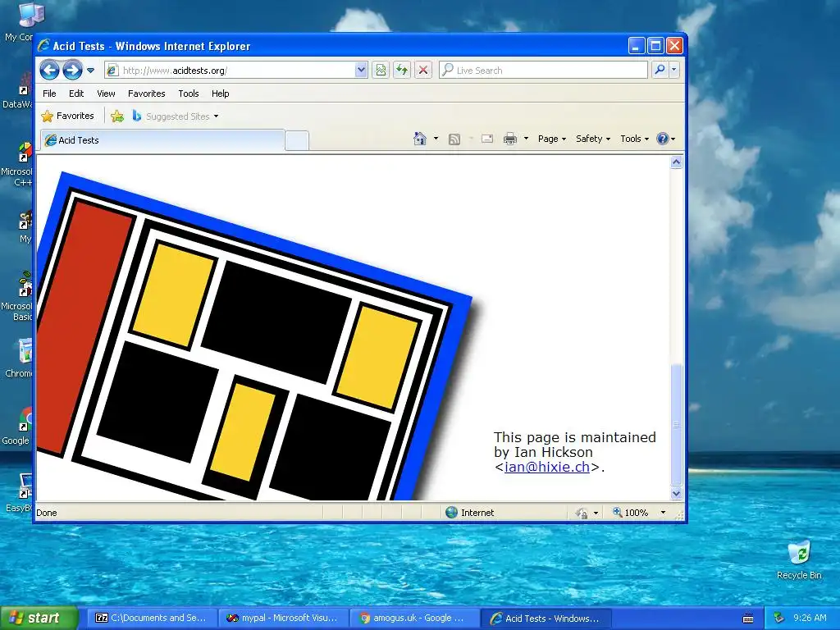Viewport: 840px width, 630px height.
Task: Click the system tray notification icon
Action: click(778, 619)
